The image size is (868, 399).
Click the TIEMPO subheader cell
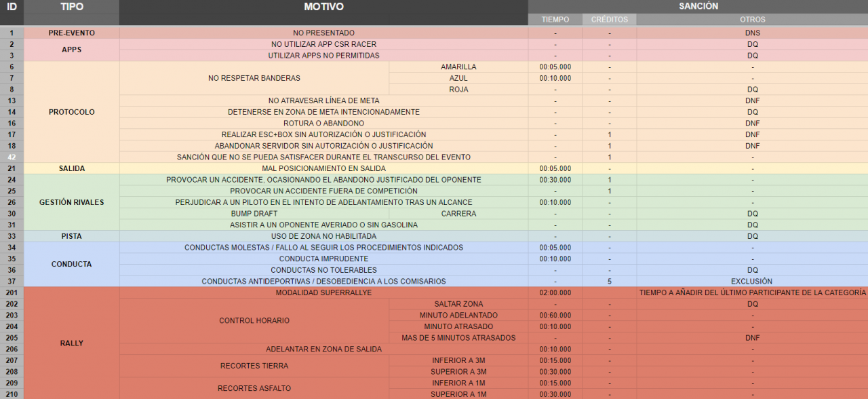point(555,20)
